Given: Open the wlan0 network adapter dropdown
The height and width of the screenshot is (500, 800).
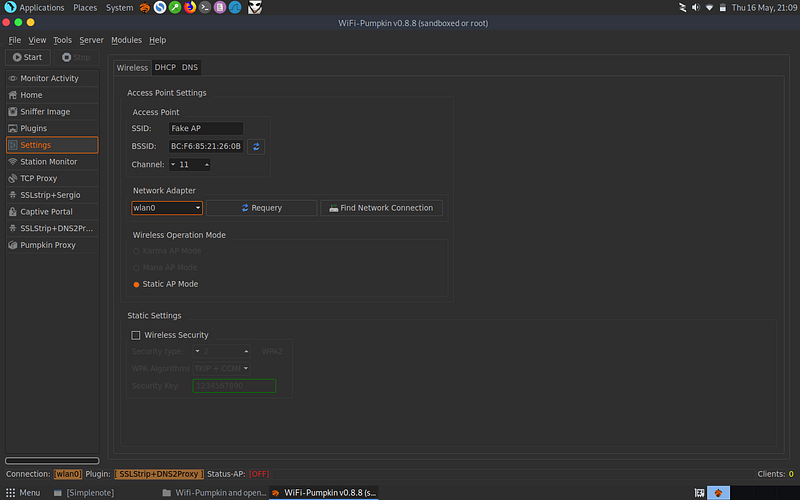Looking at the screenshot, I should (x=167, y=208).
